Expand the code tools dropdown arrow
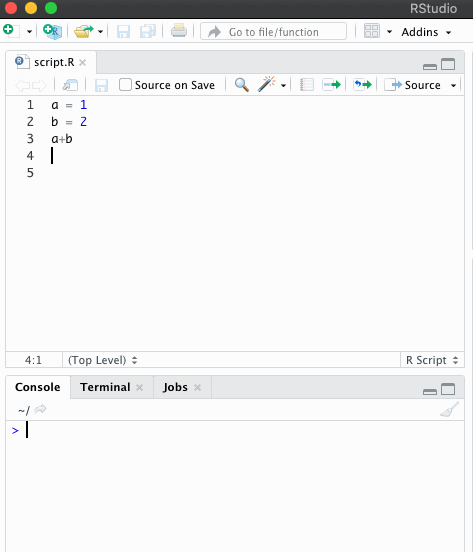Screen dimensions: 473x552 point(283,86)
